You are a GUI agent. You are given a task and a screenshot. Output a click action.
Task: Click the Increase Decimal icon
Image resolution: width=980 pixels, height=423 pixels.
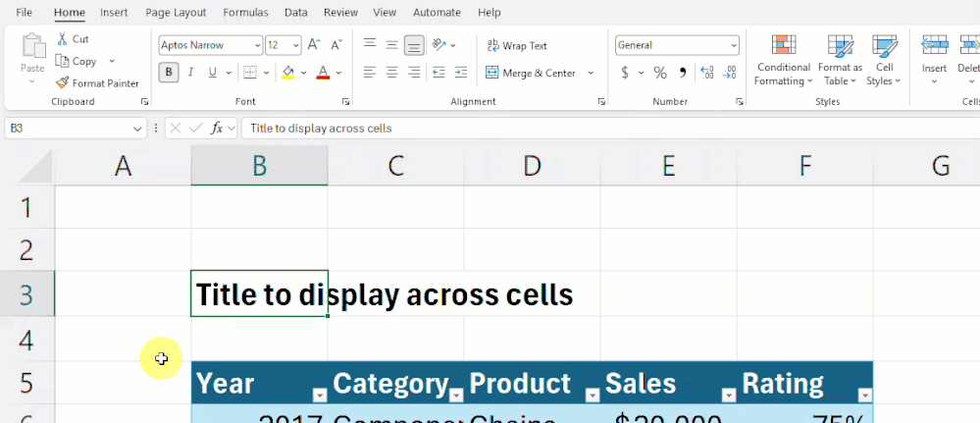coord(707,73)
